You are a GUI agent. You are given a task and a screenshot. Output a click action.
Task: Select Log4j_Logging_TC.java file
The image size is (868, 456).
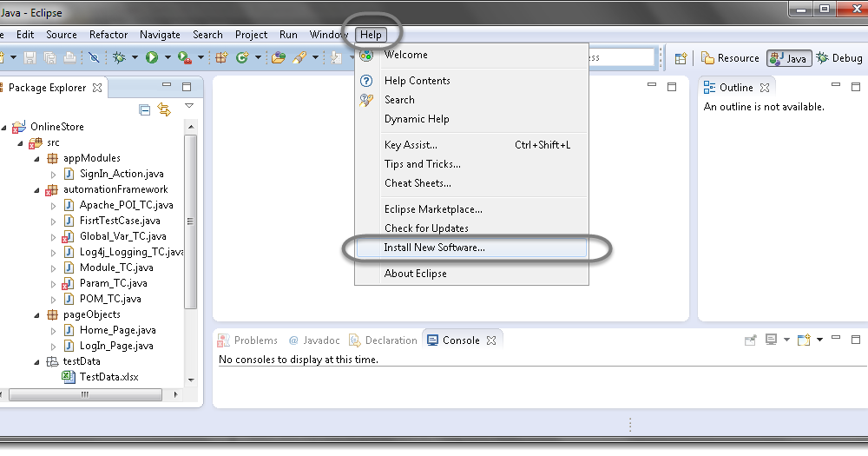pos(131,252)
